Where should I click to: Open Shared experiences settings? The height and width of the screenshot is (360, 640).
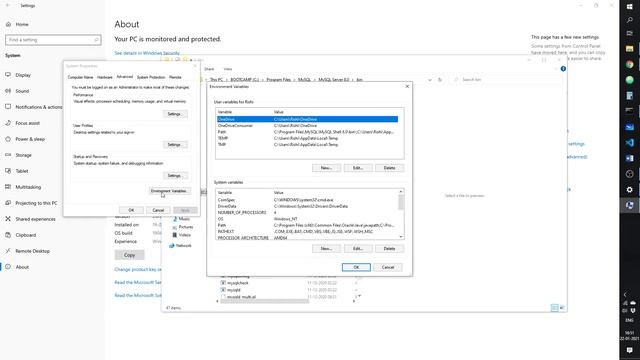[30, 219]
